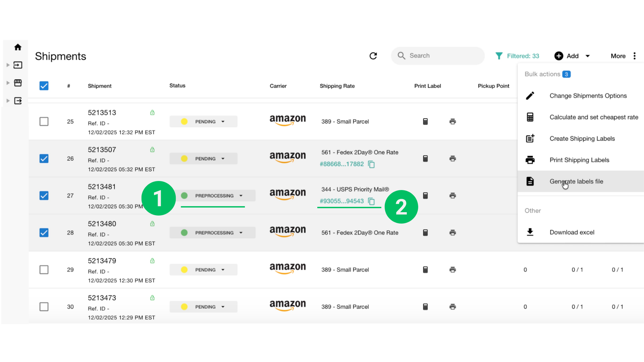Copy tracking number #93055...94543 using copy icon
644x362 pixels.
[371, 201]
